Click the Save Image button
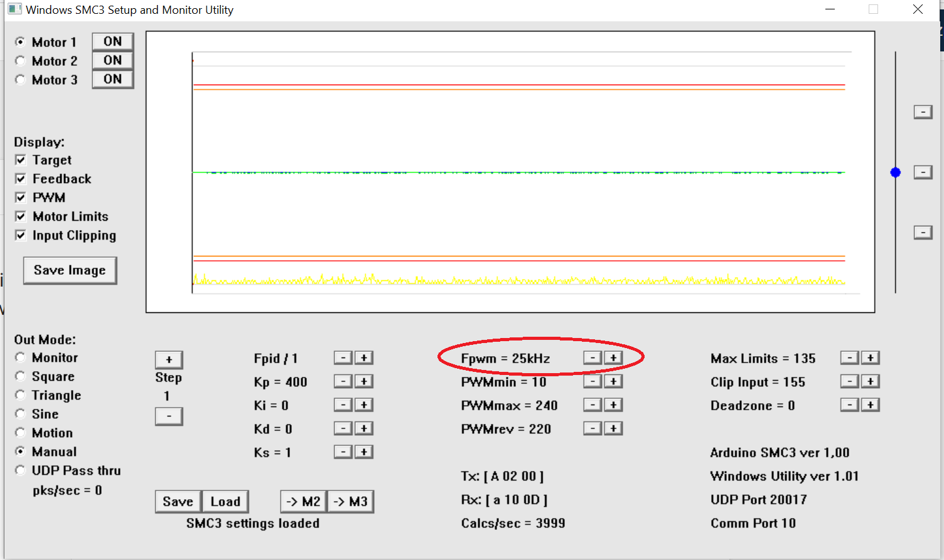944x560 pixels. point(70,270)
